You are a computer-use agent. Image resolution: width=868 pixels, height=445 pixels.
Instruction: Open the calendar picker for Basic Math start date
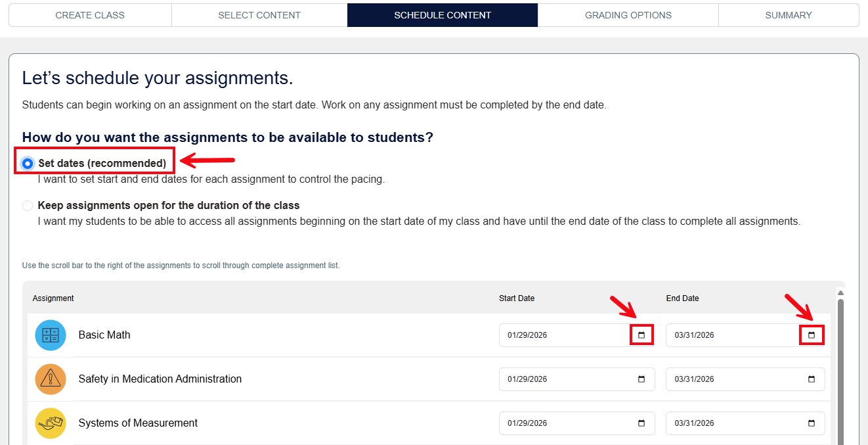tap(641, 335)
